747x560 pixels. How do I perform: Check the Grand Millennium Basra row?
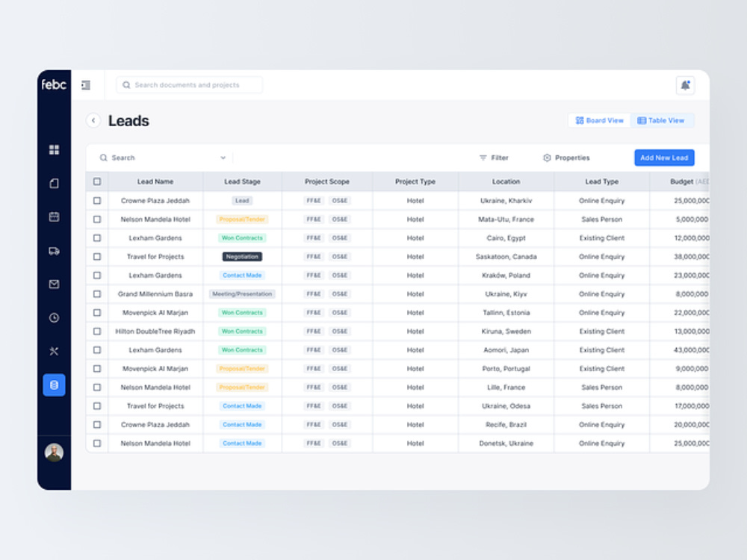click(97, 293)
